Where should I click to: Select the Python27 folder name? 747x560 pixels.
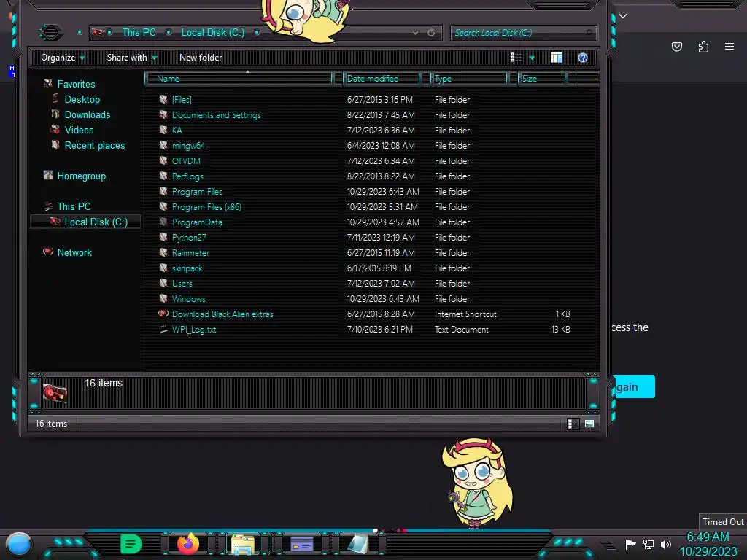tap(189, 238)
